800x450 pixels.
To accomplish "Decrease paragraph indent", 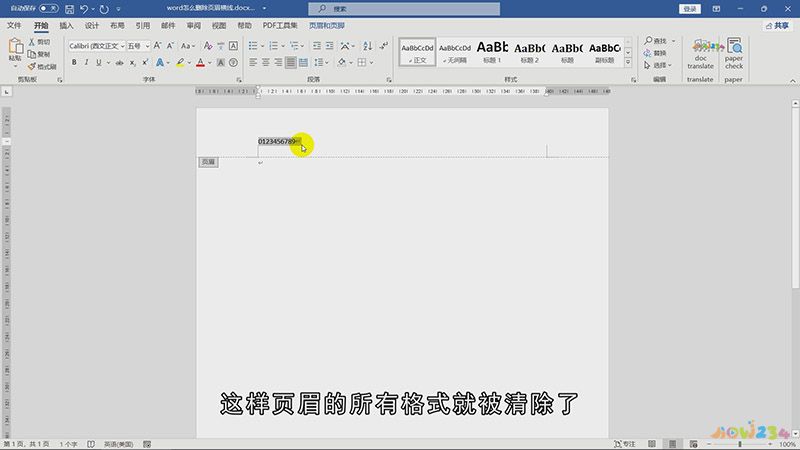I will 317,46.
